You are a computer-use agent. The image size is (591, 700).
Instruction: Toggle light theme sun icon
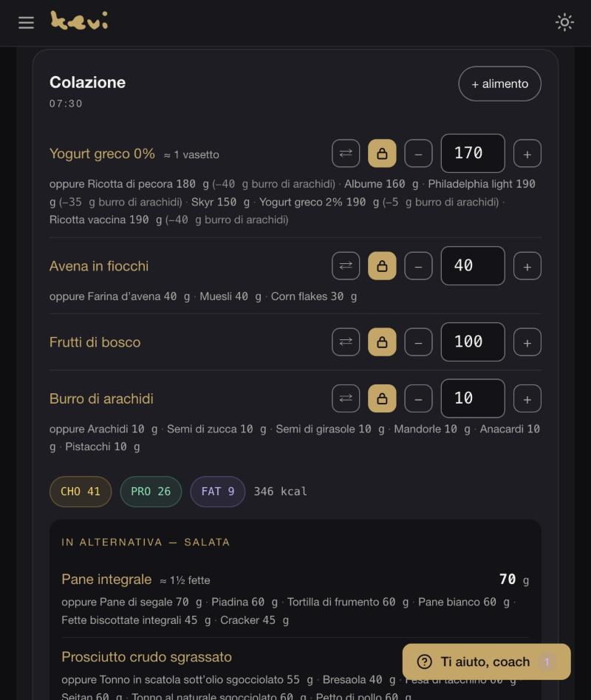[564, 22]
